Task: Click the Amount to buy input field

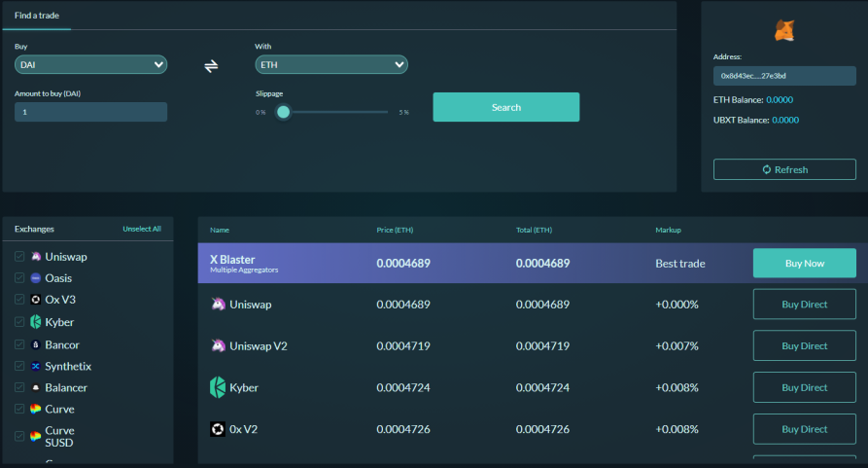Action: coord(90,112)
